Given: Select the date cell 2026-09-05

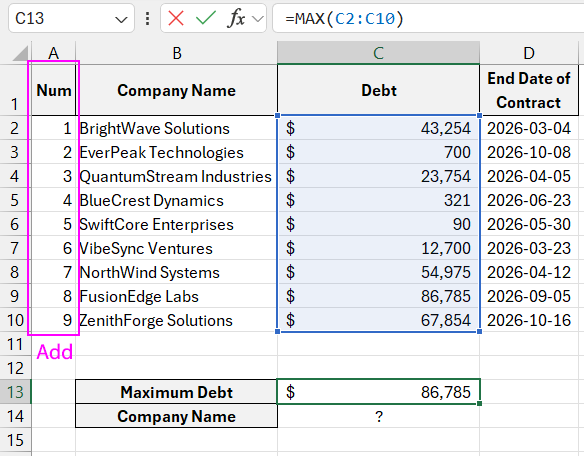Looking at the screenshot, I should coord(529,296).
